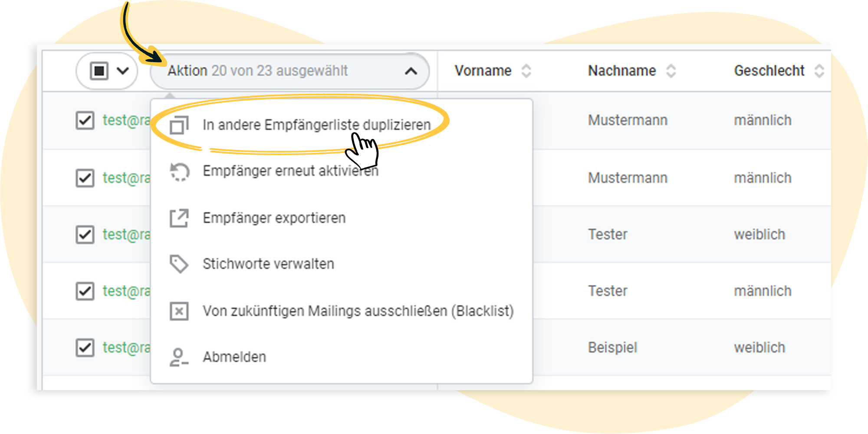Click the reactivate recipients circular arrow icon

pos(179,172)
